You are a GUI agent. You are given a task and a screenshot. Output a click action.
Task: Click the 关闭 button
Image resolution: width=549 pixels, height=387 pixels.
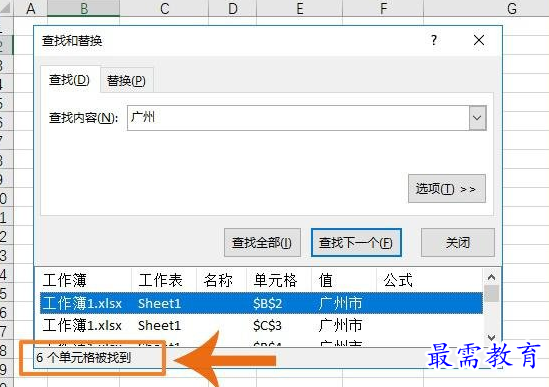click(458, 242)
